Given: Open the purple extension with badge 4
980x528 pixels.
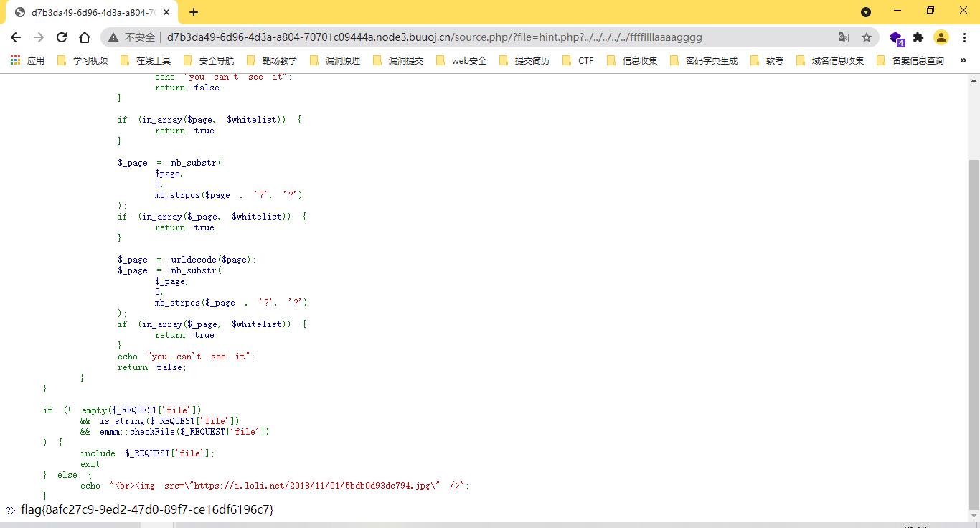Looking at the screenshot, I should tap(896, 38).
